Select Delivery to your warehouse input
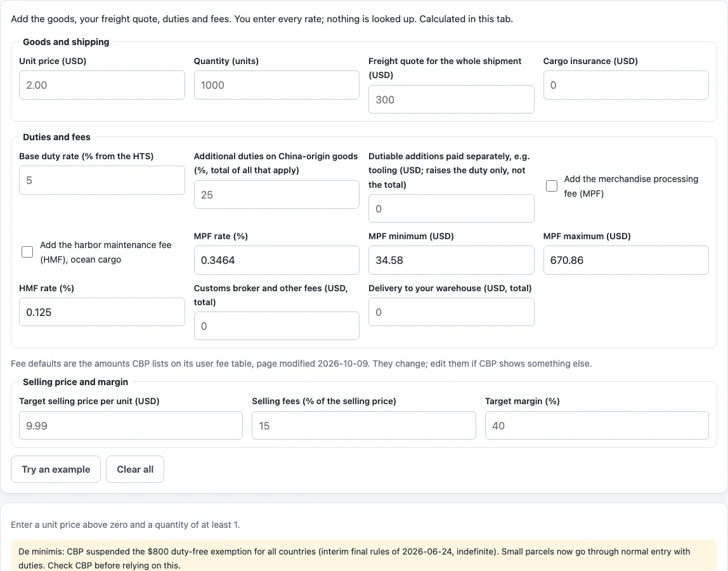The width and height of the screenshot is (728, 571). pos(452,312)
